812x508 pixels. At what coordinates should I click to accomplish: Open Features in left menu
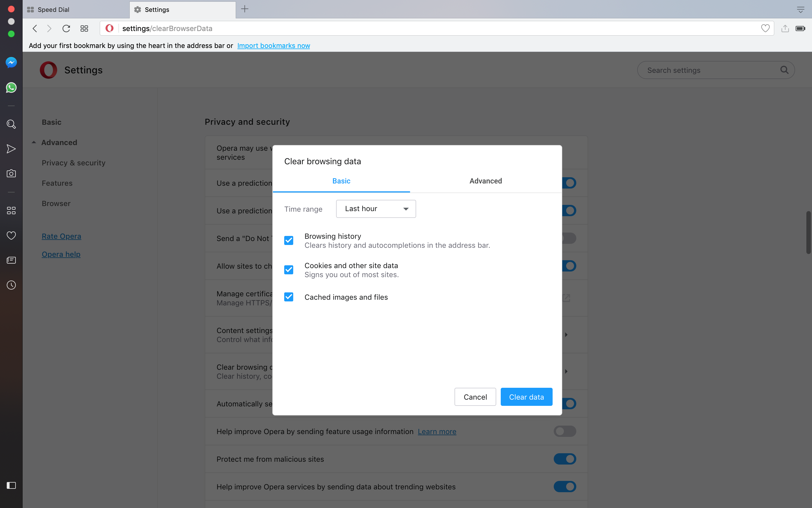57,183
